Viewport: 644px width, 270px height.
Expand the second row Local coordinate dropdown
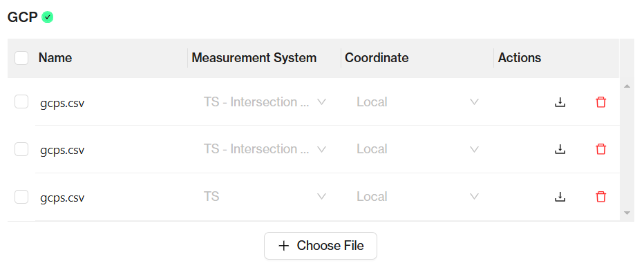coord(417,149)
